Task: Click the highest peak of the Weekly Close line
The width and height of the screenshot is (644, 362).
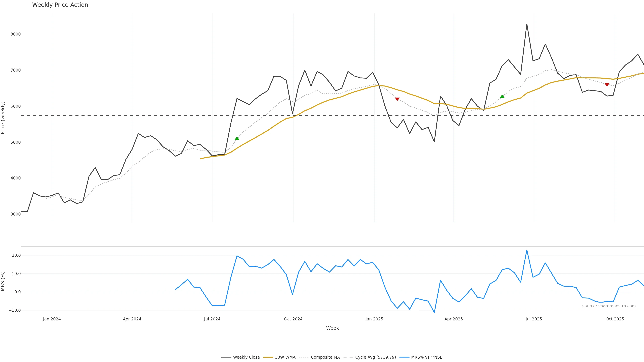Action: tap(527, 24)
